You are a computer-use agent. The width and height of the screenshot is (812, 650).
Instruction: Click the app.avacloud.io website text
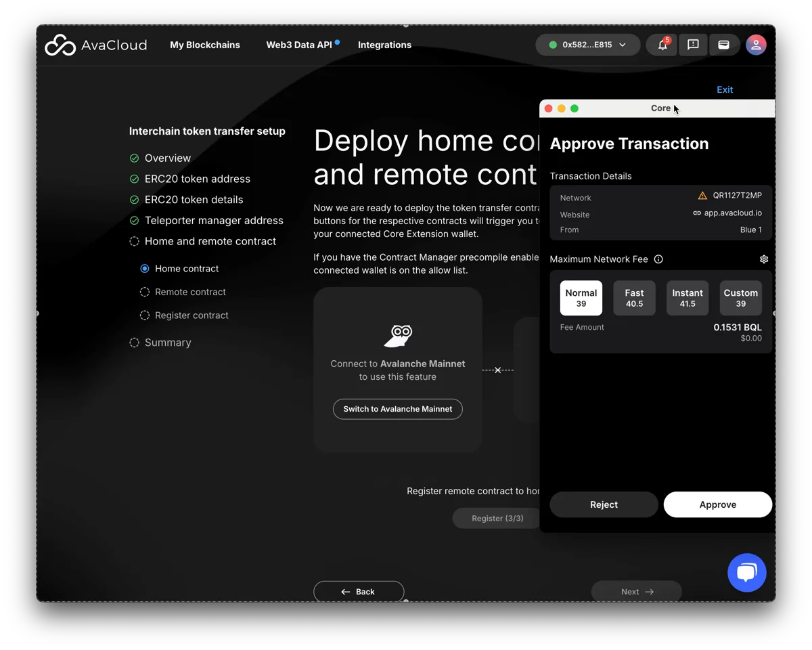[733, 213]
